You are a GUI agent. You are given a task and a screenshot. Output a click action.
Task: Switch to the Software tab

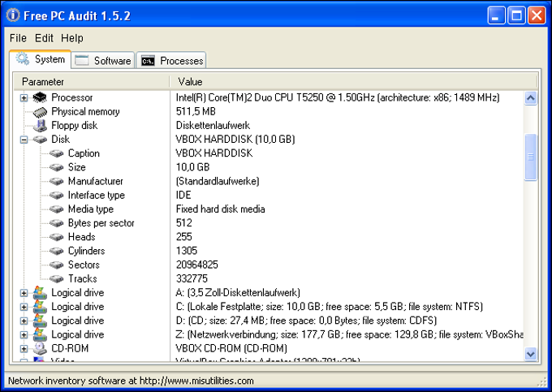[103, 61]
